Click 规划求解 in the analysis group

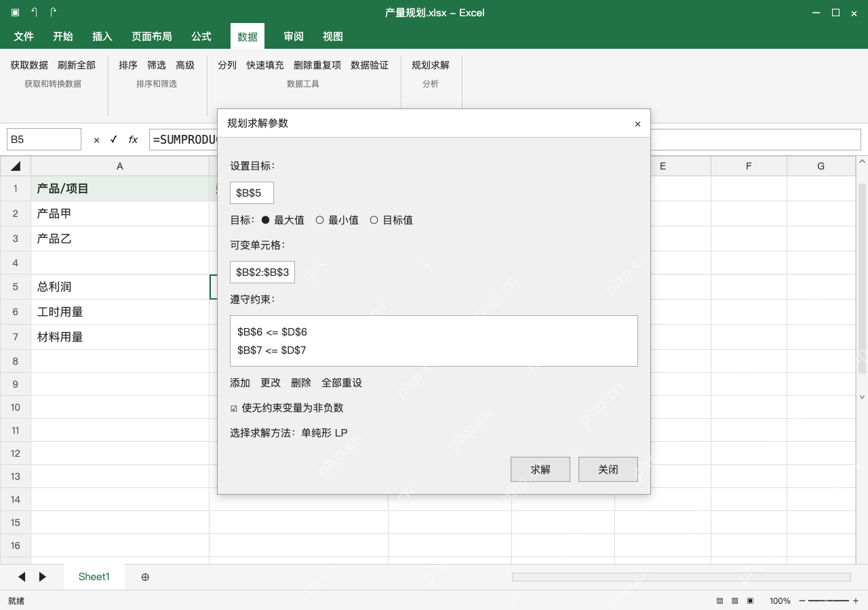[x=431, y=65]
